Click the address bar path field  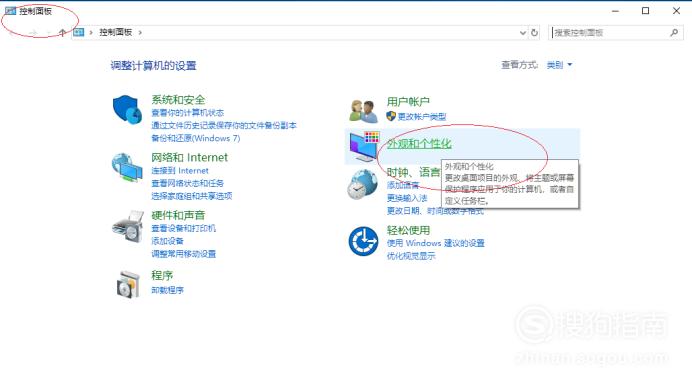coord(300,33)
